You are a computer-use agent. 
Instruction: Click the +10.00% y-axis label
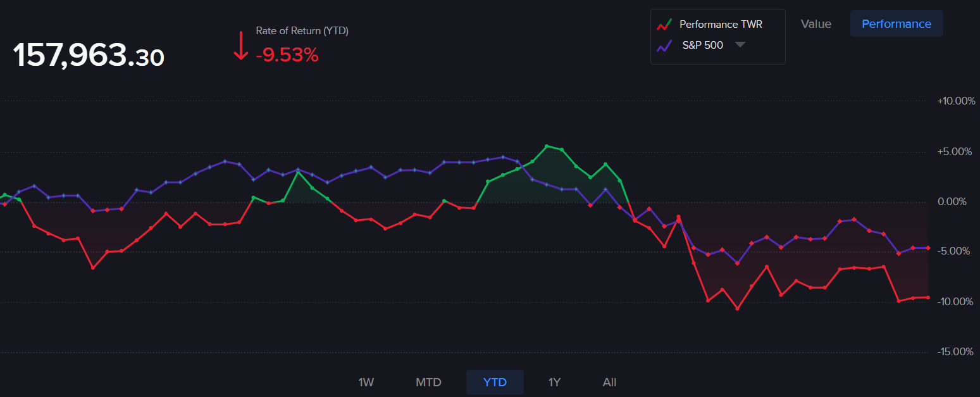tap(955, 101)
